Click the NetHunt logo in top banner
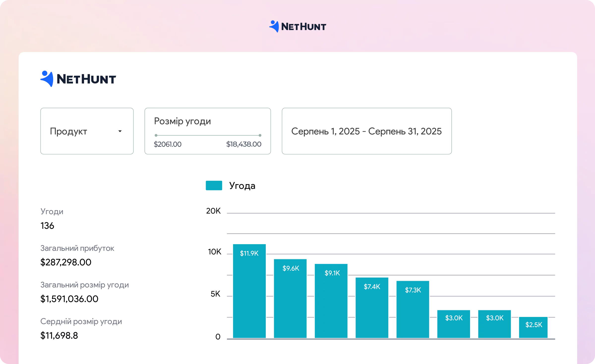 (x=298, y=26)
